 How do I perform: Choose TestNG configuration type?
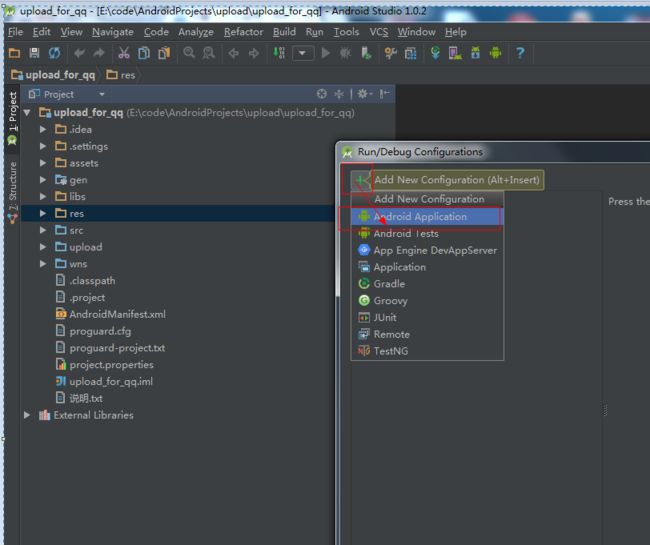(427, 351)
